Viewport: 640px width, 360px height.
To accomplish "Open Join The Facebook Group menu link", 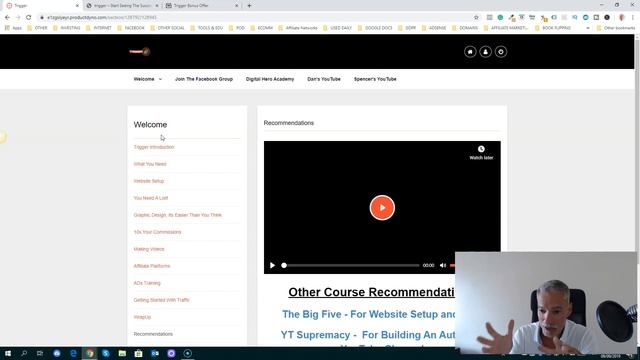I will [x=204, y=79].
